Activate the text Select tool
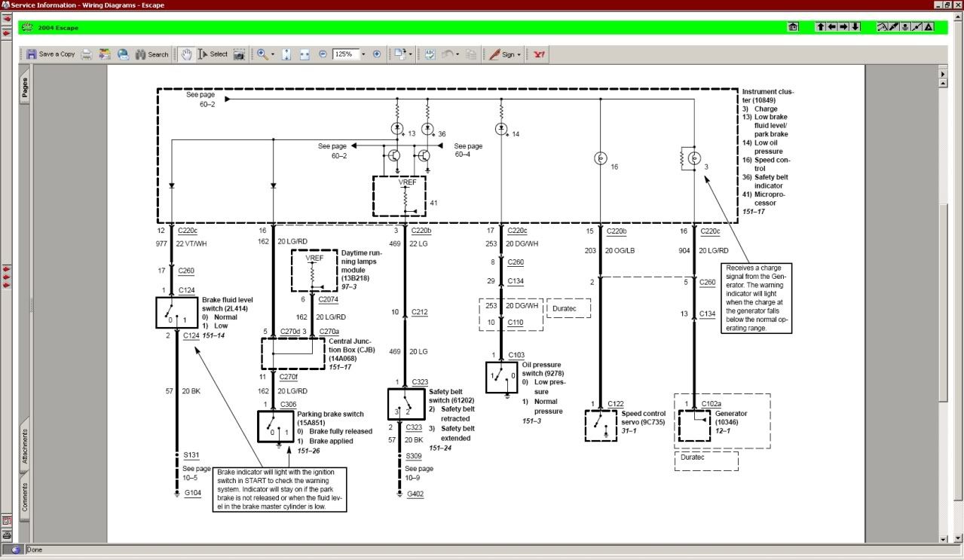 (x=213, y=54)
